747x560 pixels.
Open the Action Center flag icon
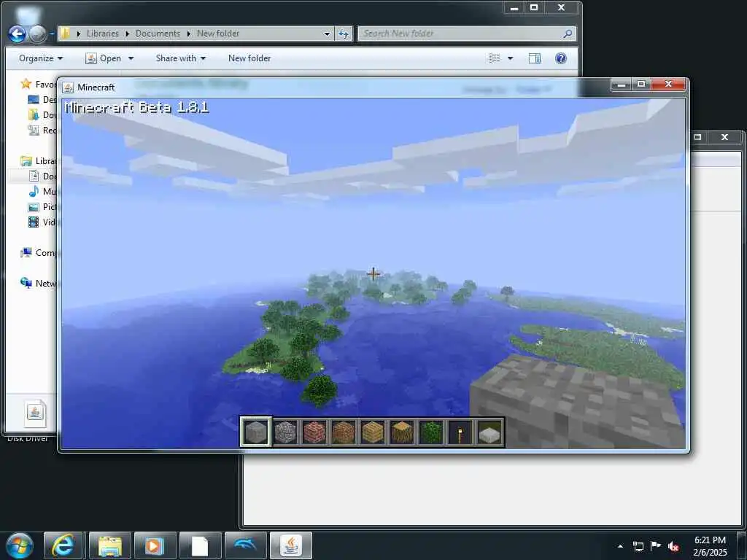tap(656, 545)
